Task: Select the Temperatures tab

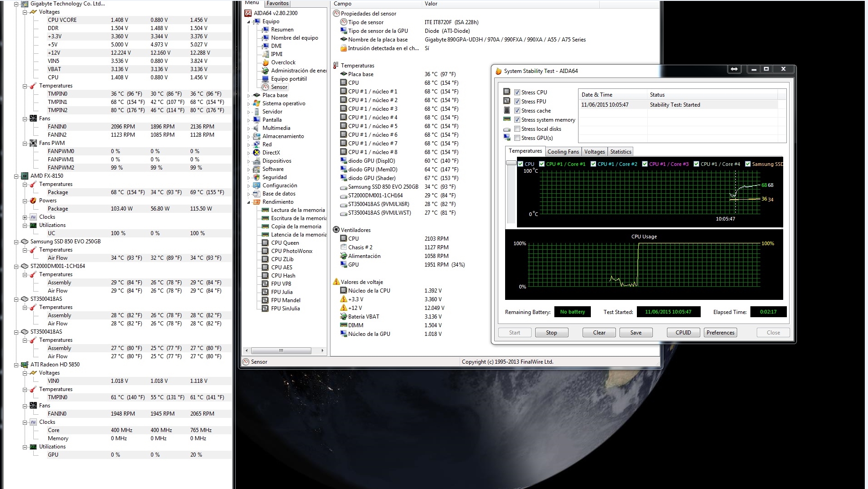Action: 525,151
